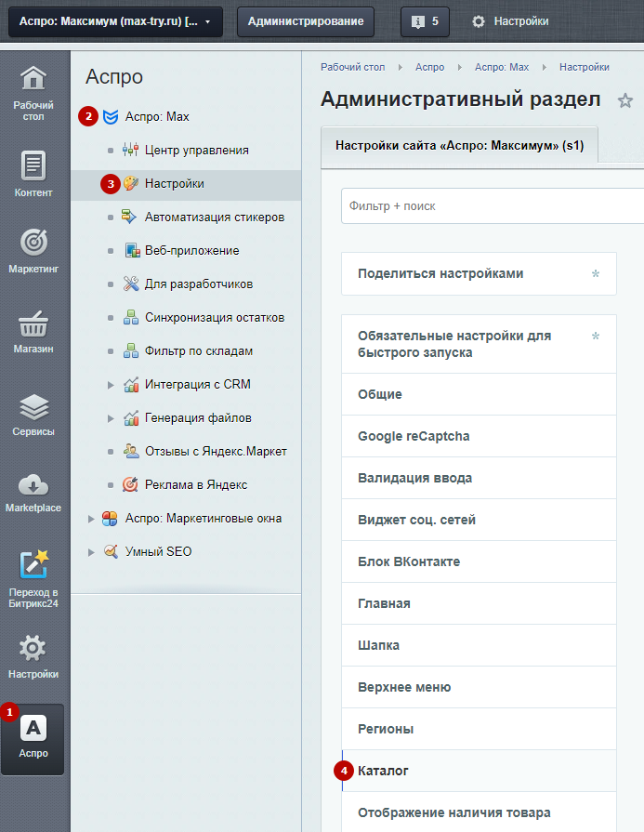Click the Веб-приложение icon

pos(132,250)
